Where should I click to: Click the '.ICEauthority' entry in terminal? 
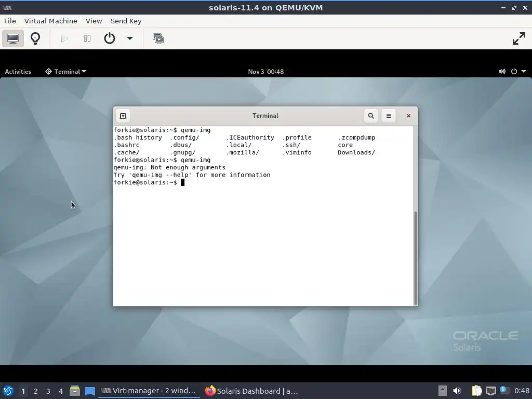coord(250,138)
